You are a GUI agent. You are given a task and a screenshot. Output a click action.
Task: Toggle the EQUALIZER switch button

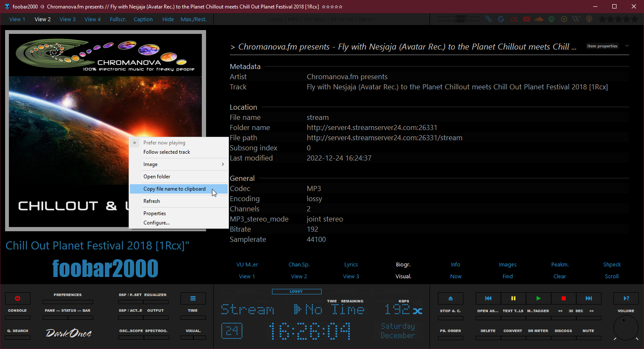(156, 302)
